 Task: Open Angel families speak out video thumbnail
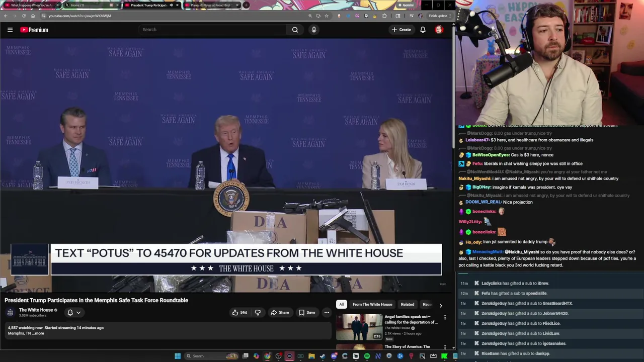359,327
